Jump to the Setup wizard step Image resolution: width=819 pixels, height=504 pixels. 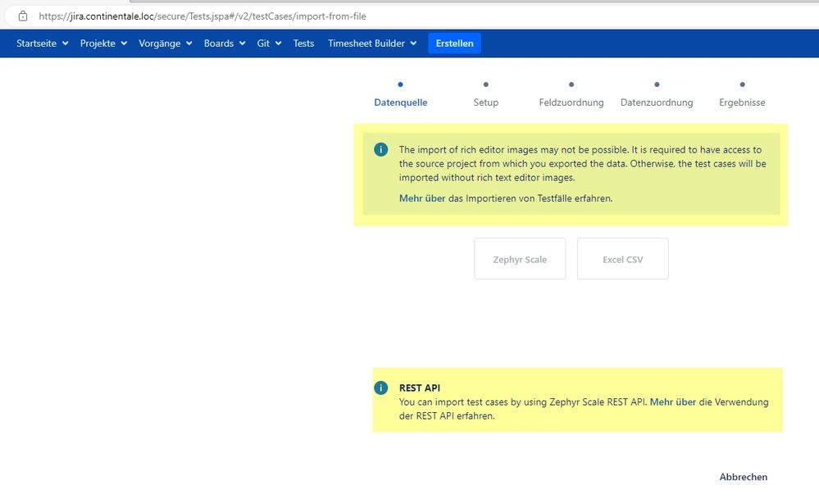coord(485,102)
